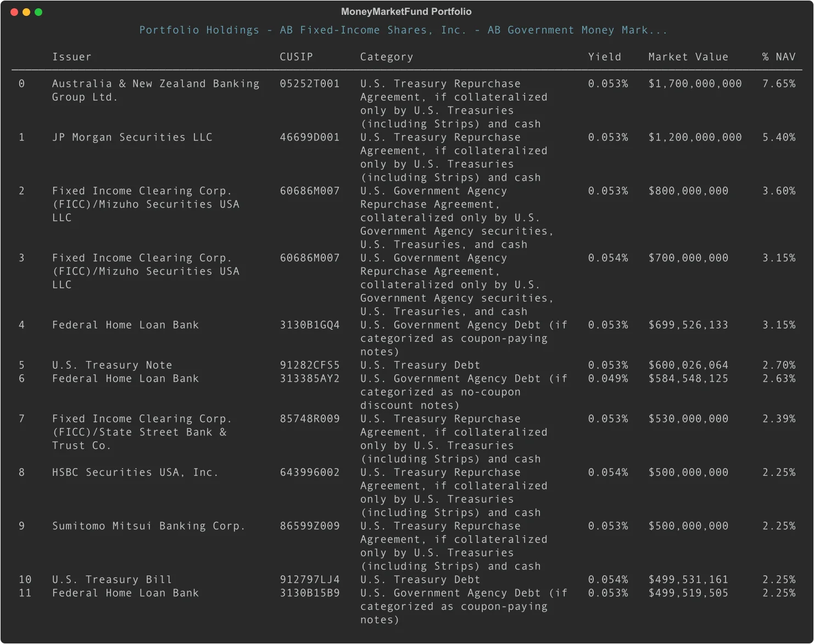Click market value $584,548,125

(688, 379)
